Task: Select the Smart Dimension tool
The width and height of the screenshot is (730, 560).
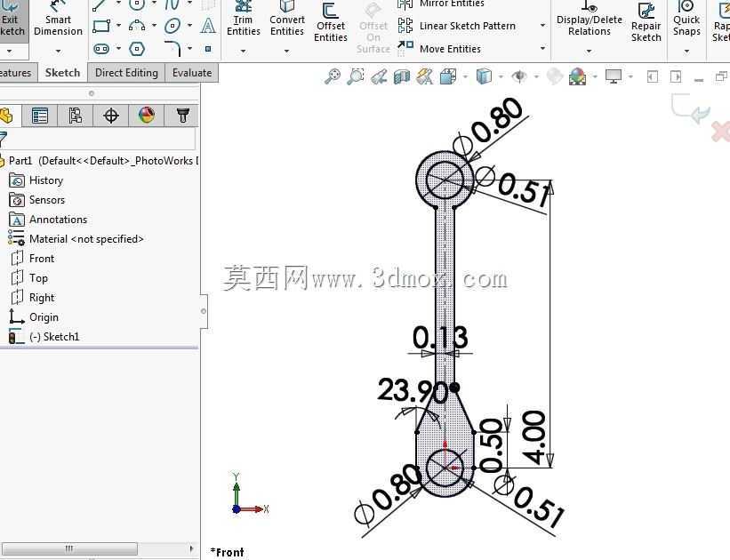Action: 58,21
